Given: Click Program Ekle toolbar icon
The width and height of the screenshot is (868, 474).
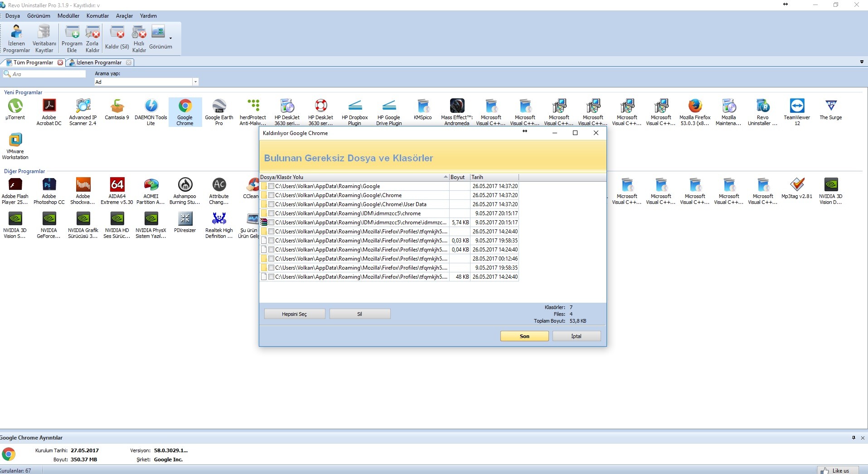Looking at the screenshot, I should [x=72, y=39].
